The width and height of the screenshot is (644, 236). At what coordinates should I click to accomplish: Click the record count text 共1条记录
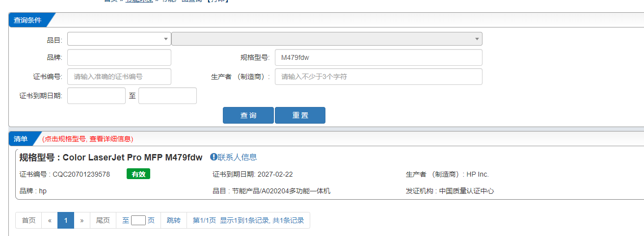289,220
